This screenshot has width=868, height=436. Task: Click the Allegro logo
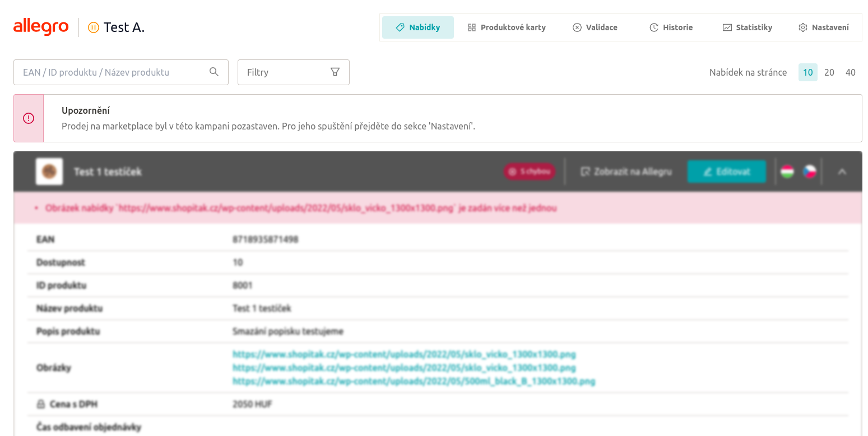point(41,27)
